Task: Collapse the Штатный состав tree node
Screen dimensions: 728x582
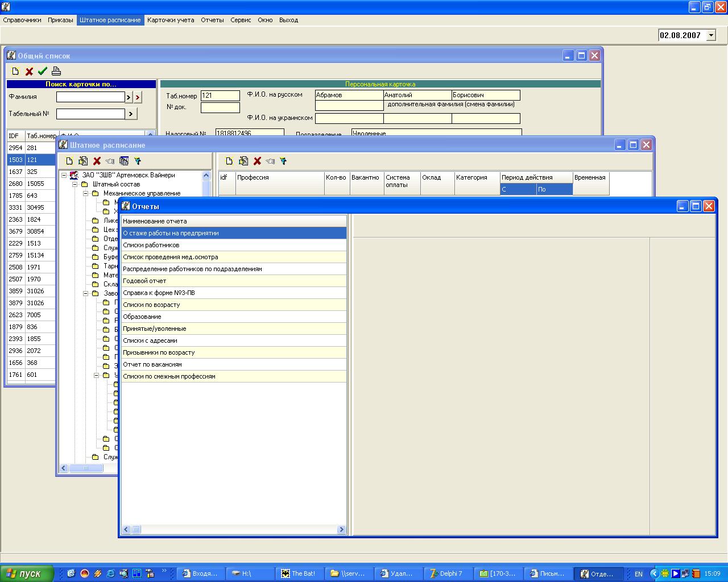Action: click(75, 184)
